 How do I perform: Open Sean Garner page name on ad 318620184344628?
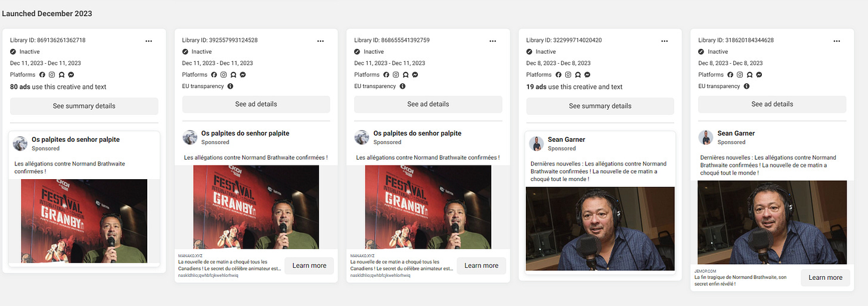point(736,133)
